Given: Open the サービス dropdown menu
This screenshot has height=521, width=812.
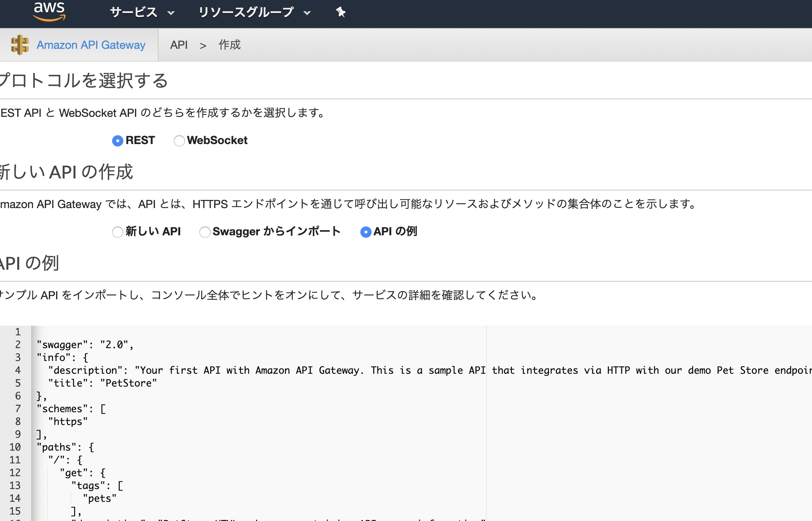Looking at the screenshot, I should click(x=134, y=12).
